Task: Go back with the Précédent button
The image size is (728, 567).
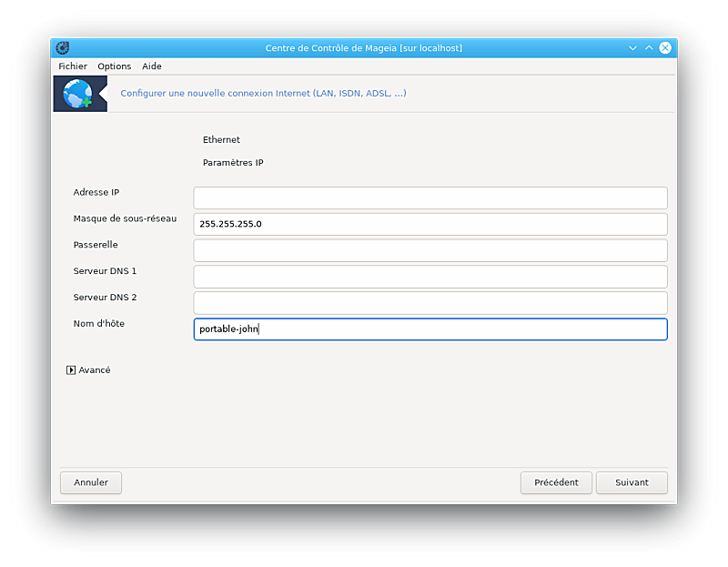Action: pos(556,482)
